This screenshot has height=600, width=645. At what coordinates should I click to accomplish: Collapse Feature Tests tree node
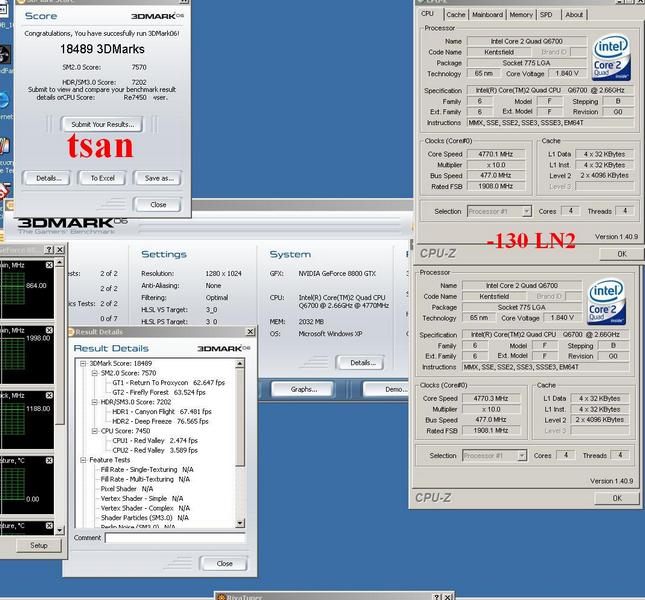click(x=83, y=460)
